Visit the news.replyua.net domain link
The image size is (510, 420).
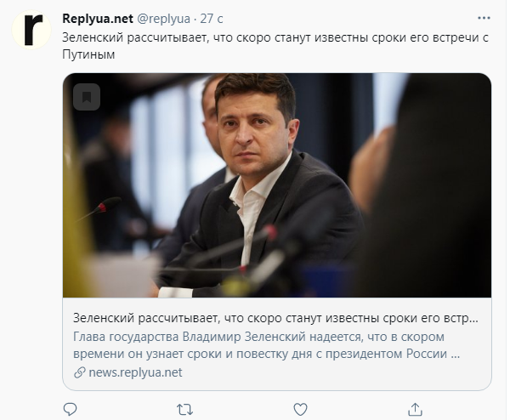135,372
